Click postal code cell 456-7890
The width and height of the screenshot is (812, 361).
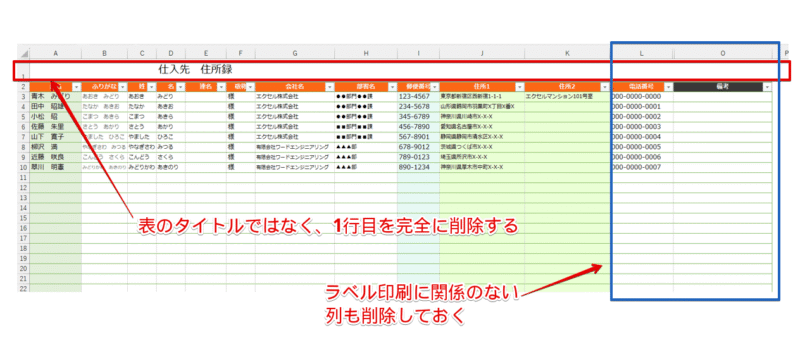[x=418, y=127]
